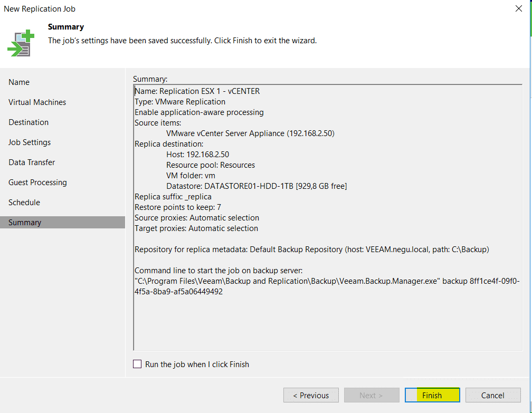
Task: Click the Finish button
Action: click(432, 395)
